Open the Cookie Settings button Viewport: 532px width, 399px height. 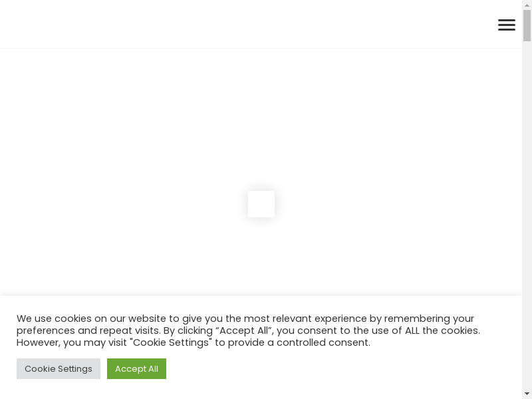pyautogui.click(x=59, y=368)
